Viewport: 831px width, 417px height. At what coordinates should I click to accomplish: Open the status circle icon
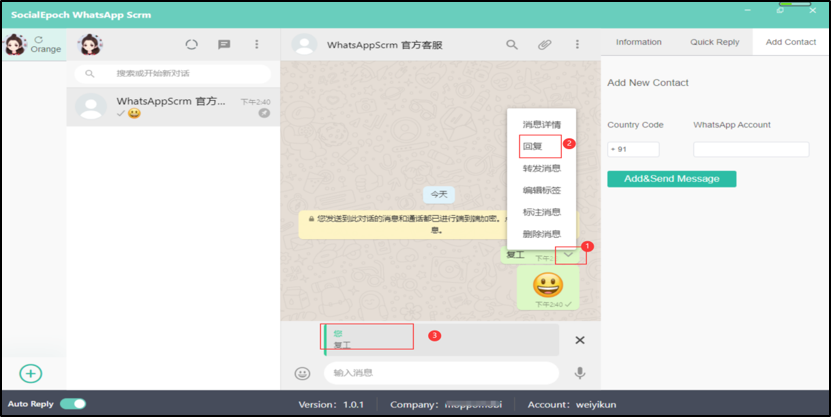[191, 45]
